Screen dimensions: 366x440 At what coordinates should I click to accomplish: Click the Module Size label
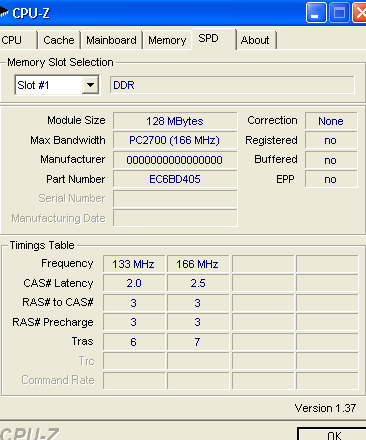tap(76, 120)
